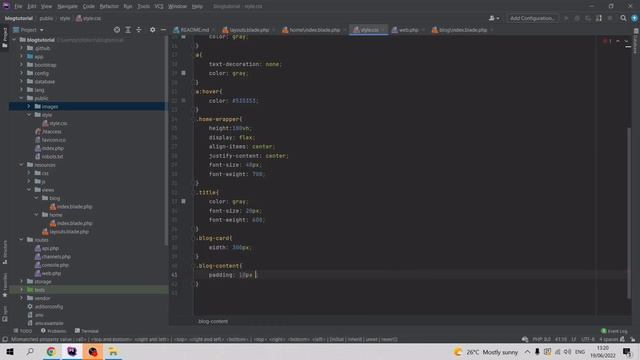The image size is (640, 360).
Task: Collapse the resources folder
Action: (x=22, y=165)
